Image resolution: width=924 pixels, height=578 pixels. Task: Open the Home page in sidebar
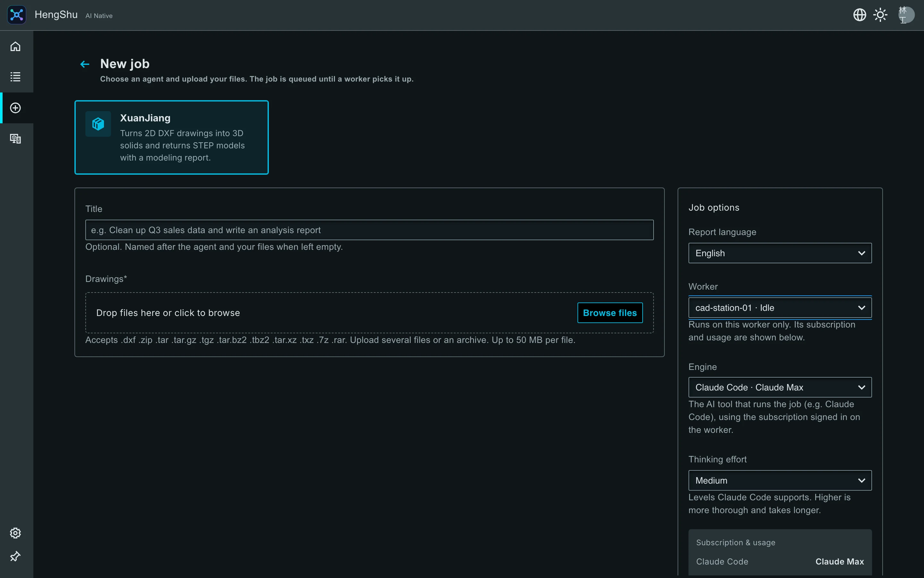pyautogui.click(x=15, y=46)
